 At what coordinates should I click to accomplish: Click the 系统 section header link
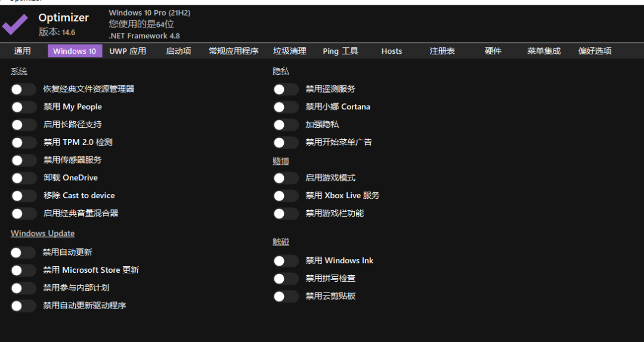coord(19,72)
